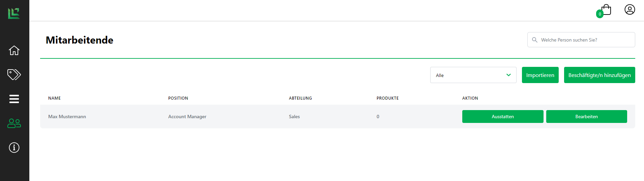Click the green company logo in the sidebar
This screenshot has width=644, height=181.
click(14, 14)
